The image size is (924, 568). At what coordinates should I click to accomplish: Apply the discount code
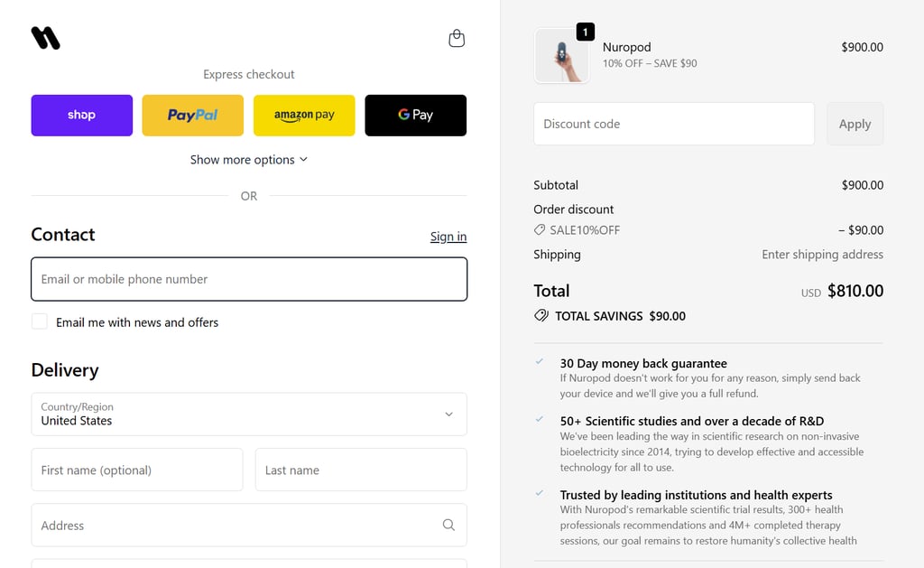pos(855,124)
